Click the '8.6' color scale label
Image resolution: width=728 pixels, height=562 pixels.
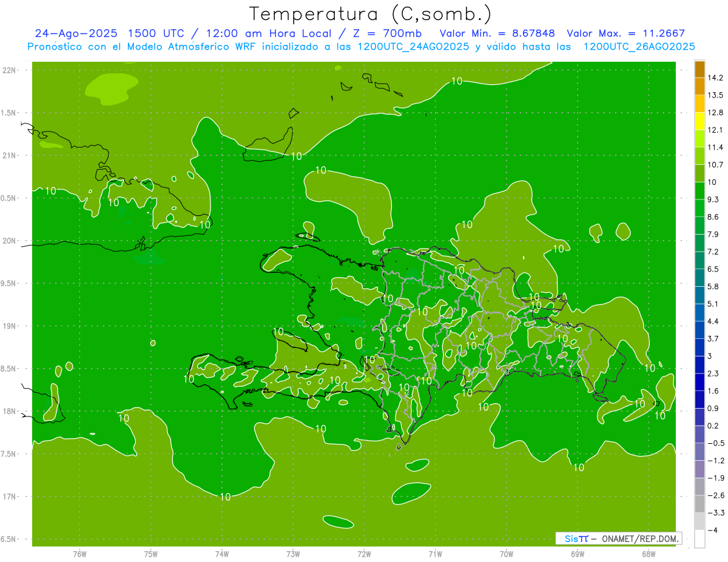[713, 216]
